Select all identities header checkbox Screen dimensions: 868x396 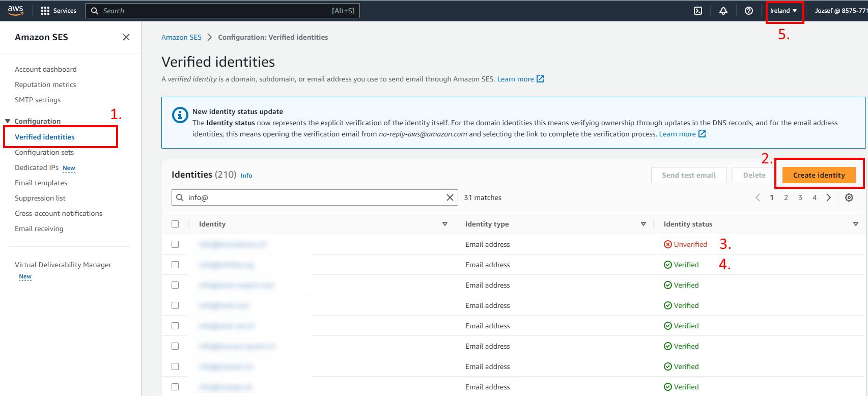[175, 224]
